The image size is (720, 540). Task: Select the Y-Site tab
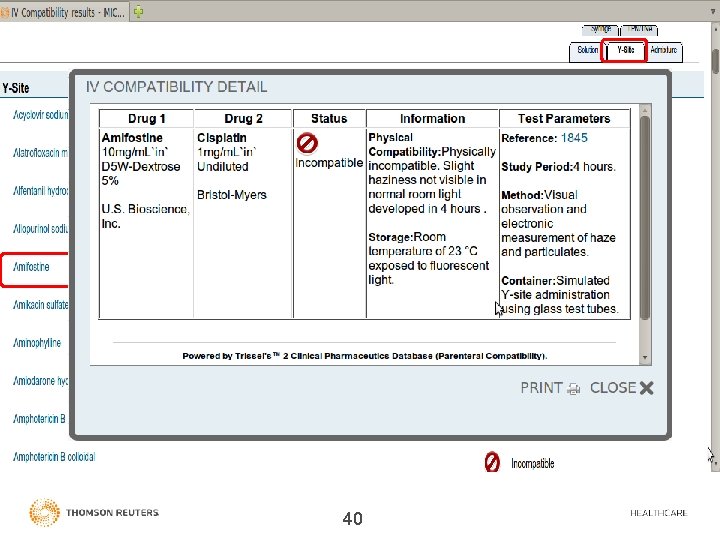626,50
